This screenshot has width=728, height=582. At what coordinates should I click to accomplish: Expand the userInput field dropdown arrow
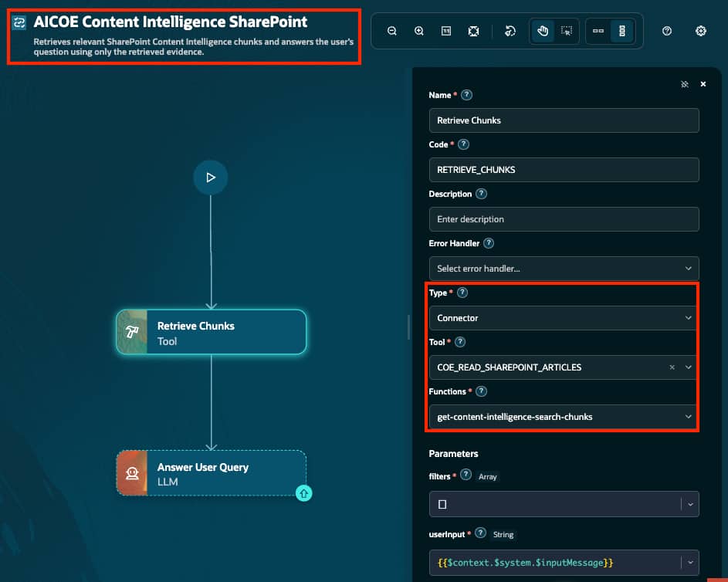coord(690,563)
